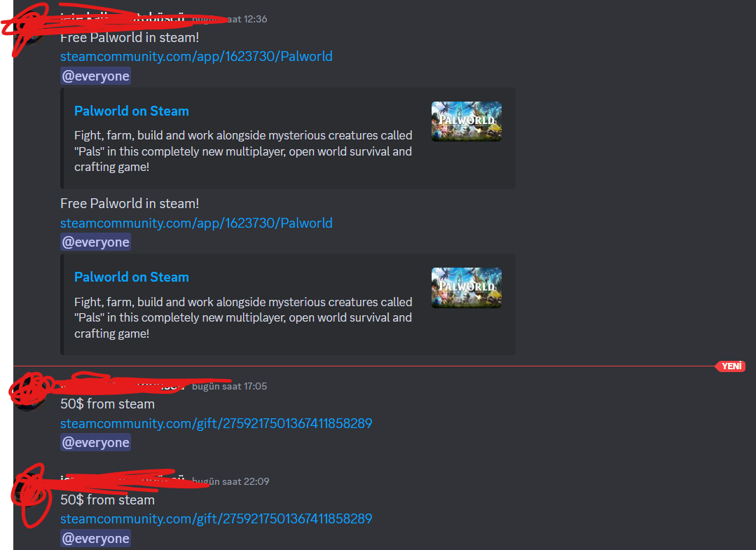The image size is (756, 550).
Task: Open first steamcommunity Palworld app link
Action: (x=196, y=56)
